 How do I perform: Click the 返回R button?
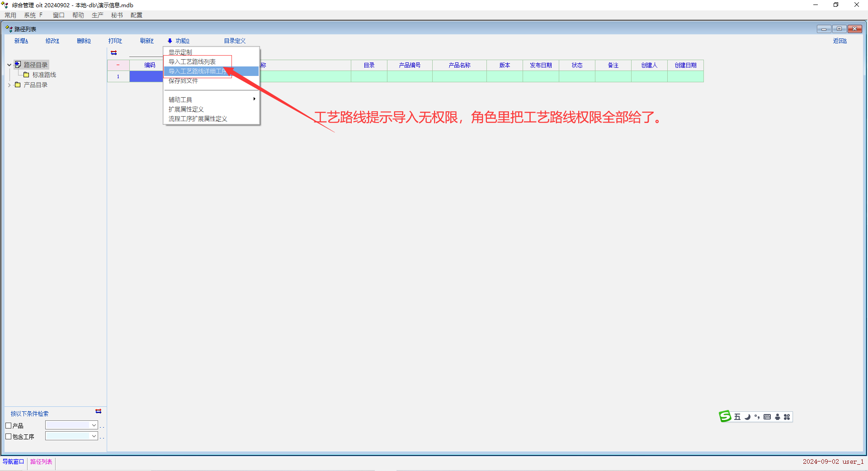[840, 41]
